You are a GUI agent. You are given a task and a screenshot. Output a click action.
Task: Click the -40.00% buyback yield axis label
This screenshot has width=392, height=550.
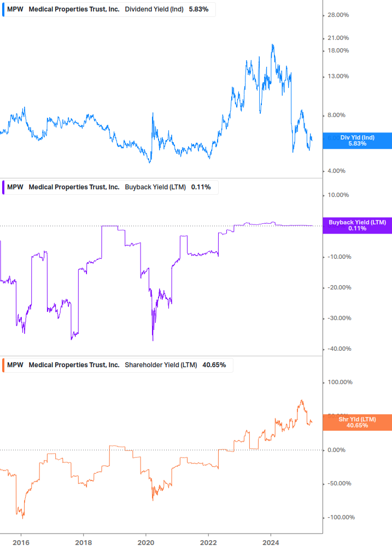coord(339,349)
